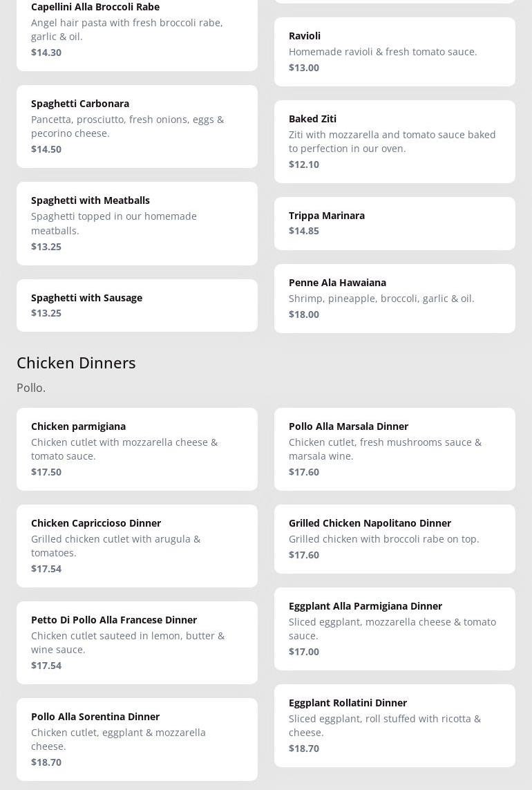Viewport: 532px width, 790px height.
Task: Click the $18.00 price under Penne Ala Hawaiana
Action: click(x=304, y=314)
